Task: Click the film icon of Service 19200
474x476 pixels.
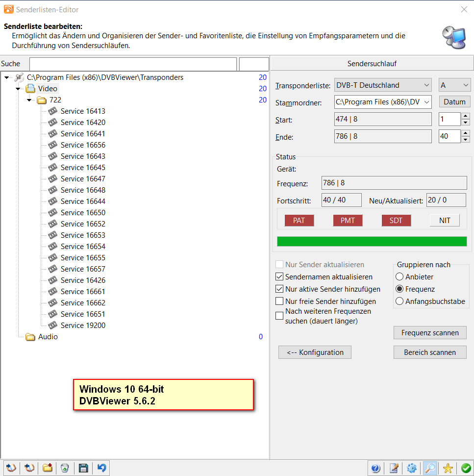Action: click(x=52, y=325)
